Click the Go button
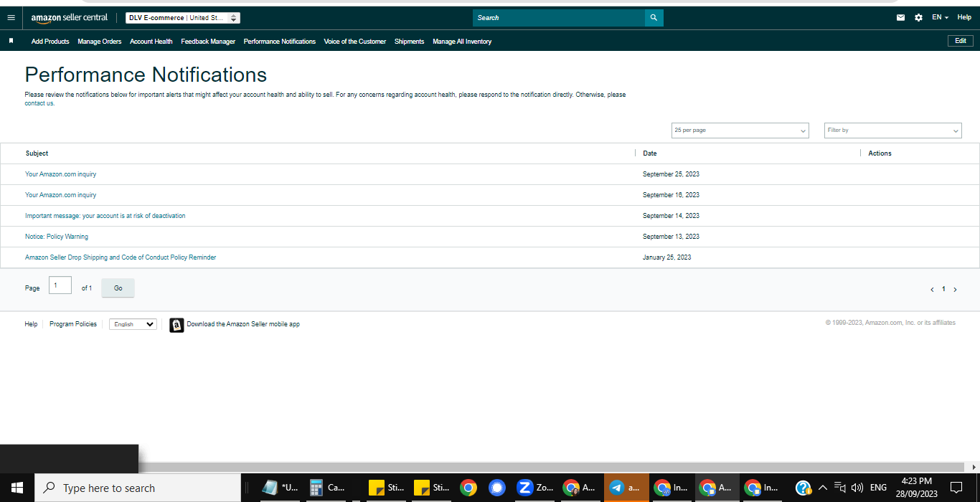The image size is (980, 502). click(118, 288)
